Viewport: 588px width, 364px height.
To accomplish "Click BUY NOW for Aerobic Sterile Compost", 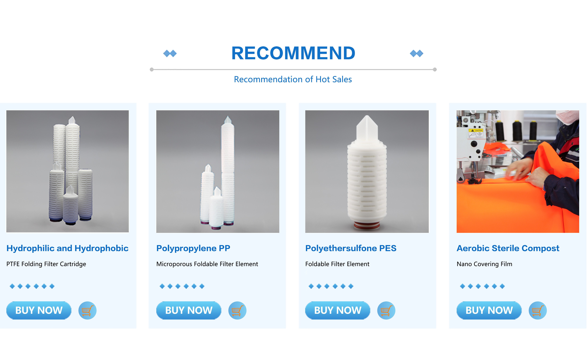I will point(489,310).
